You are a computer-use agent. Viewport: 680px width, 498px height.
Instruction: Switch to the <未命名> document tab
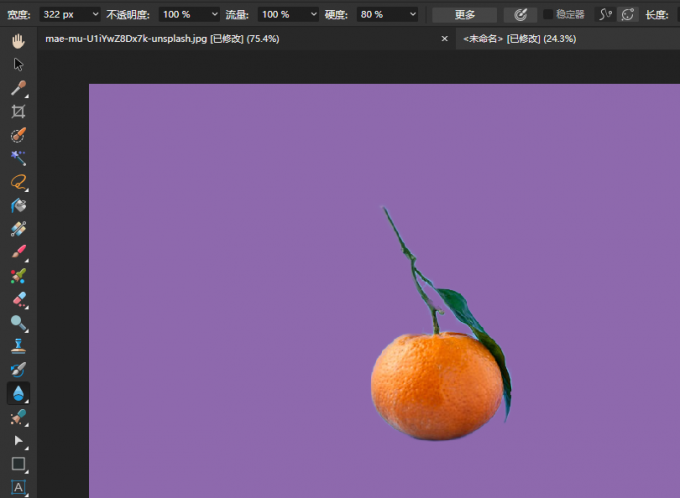(x=520, y=39)
